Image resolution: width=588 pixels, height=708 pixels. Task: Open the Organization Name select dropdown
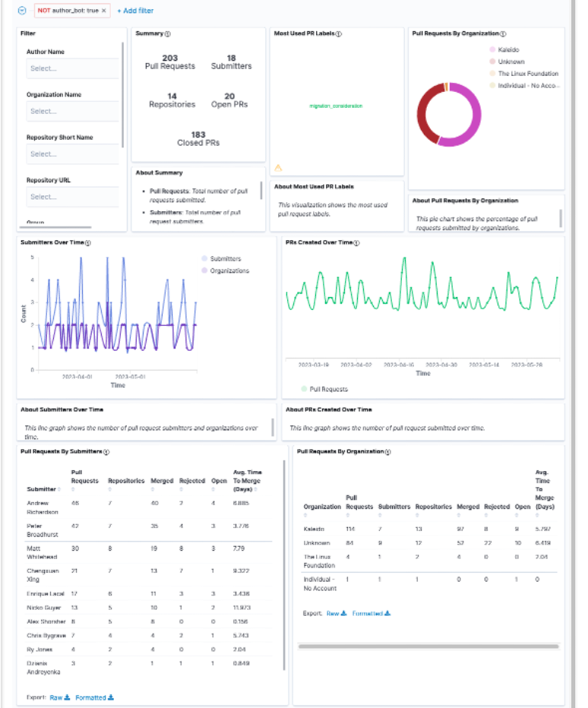73,111
